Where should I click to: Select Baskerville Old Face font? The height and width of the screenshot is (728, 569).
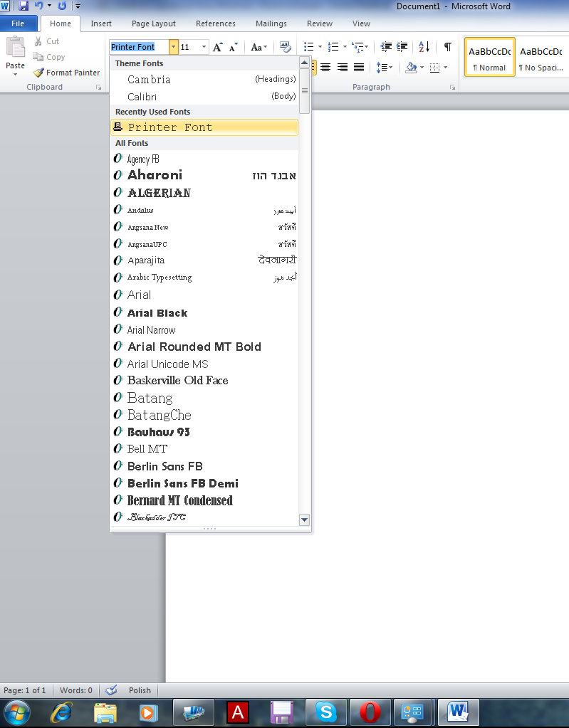[204, 380]
